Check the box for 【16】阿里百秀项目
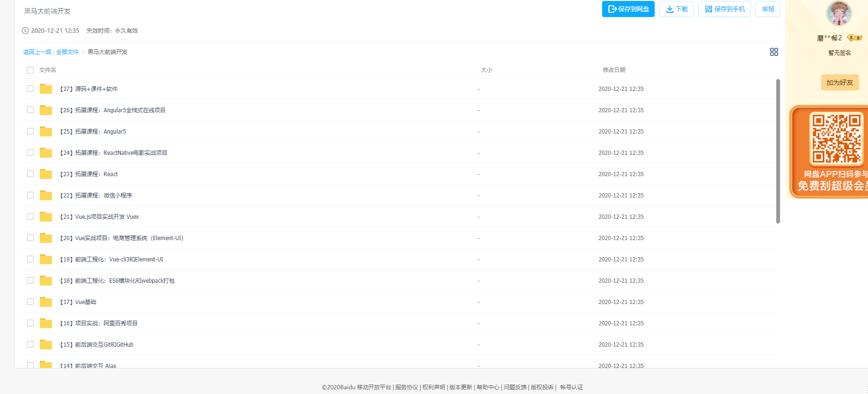This screenshot has height=394, width=868. pyautogui.click(x=30, y=323)
